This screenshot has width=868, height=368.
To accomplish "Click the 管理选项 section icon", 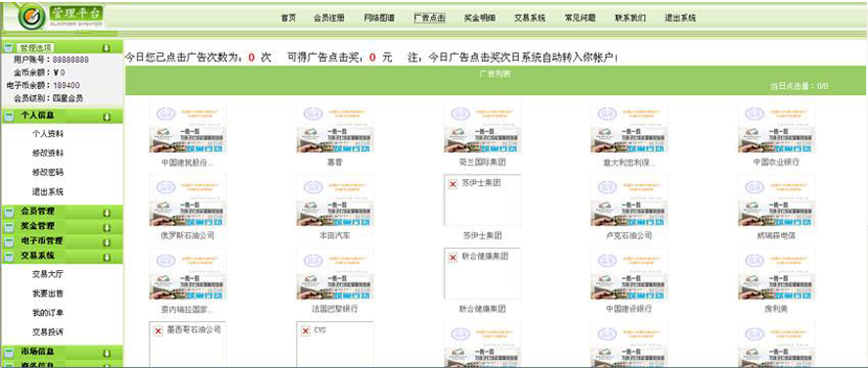I will tap(8, 48).
